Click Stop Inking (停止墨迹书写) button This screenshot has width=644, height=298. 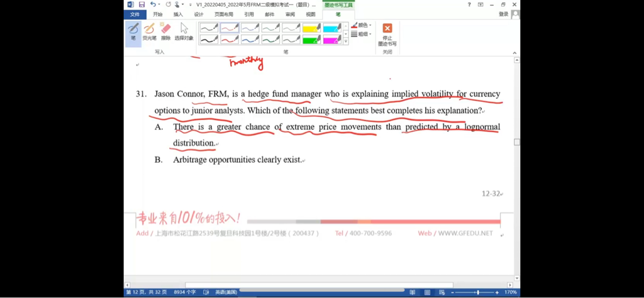pyautogui.click(x=387, y=34)
